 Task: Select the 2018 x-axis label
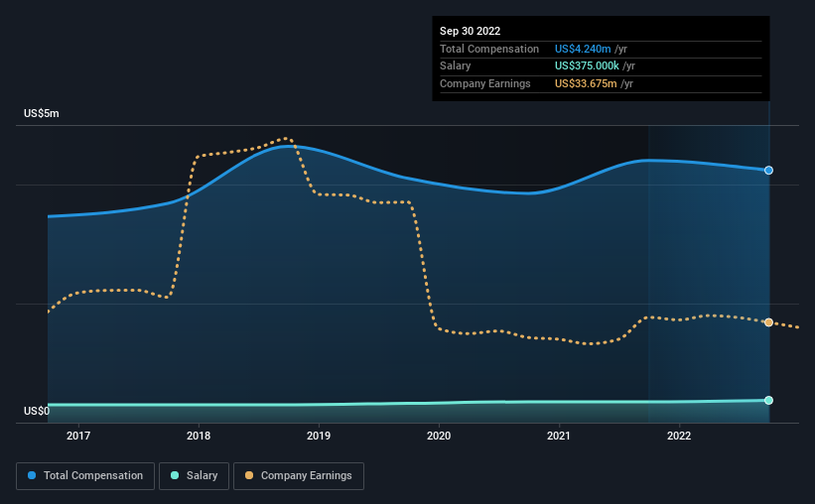click(x=199, y=436)
